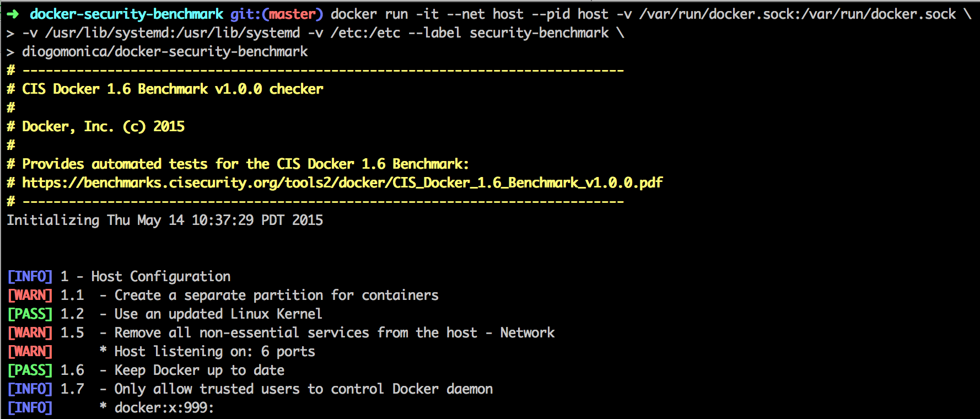Screen dimensions: 980x419
Task: Click 'Keep Docker up to date' text
Action: [200, 370]
